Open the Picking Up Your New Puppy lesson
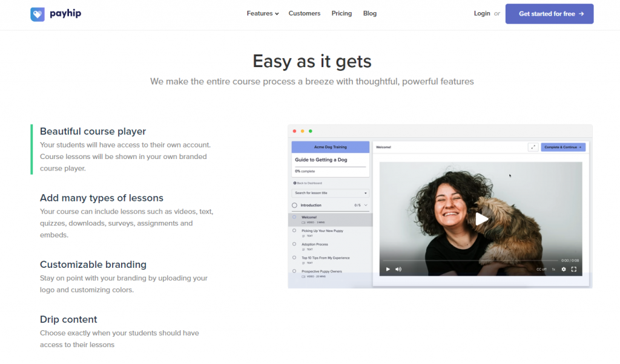The width and height of the screenshot is (620, 364). coord(322,231)
